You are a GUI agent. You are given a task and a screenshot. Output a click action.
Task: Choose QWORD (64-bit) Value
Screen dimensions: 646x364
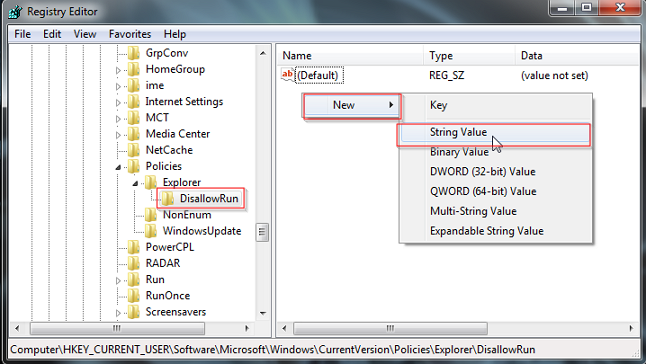point(496,191)
